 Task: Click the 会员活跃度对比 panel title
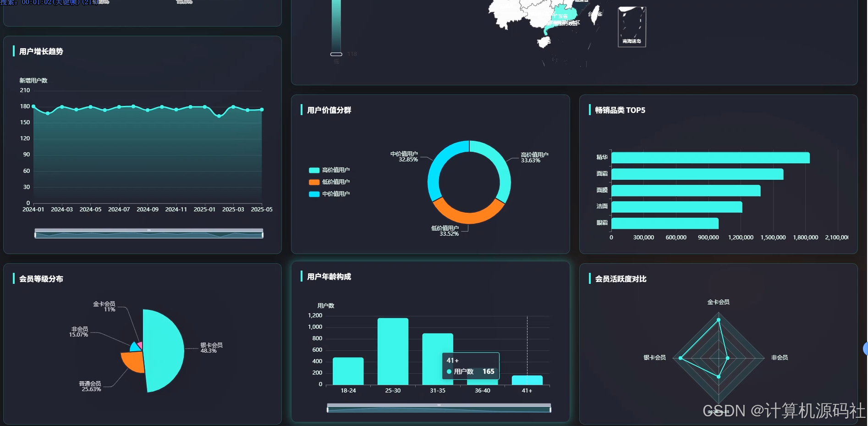coord(621,279)
